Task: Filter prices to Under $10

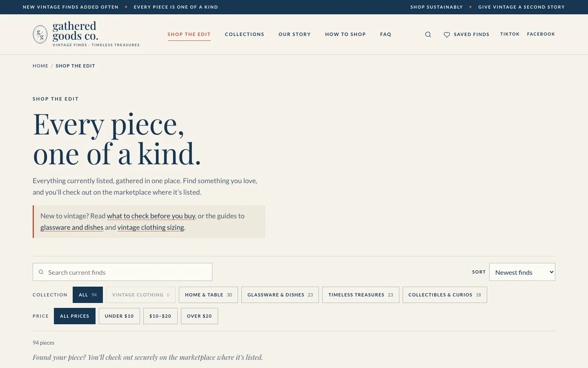Action: 119,316
